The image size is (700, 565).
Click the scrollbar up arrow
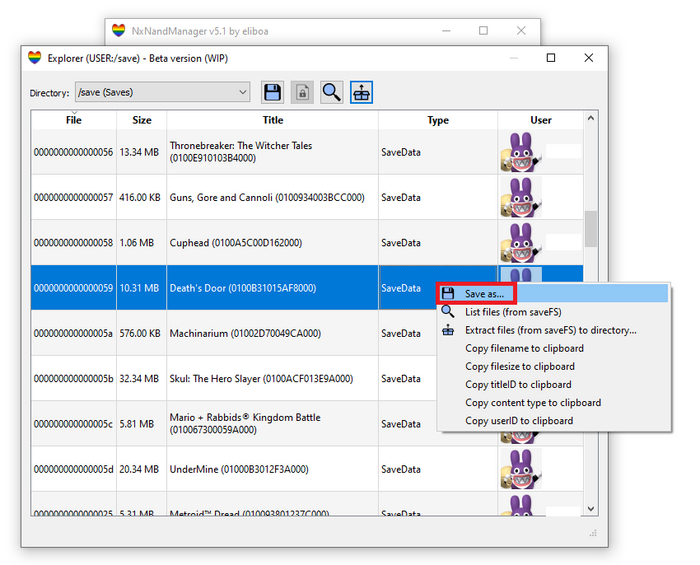(591, 120)
